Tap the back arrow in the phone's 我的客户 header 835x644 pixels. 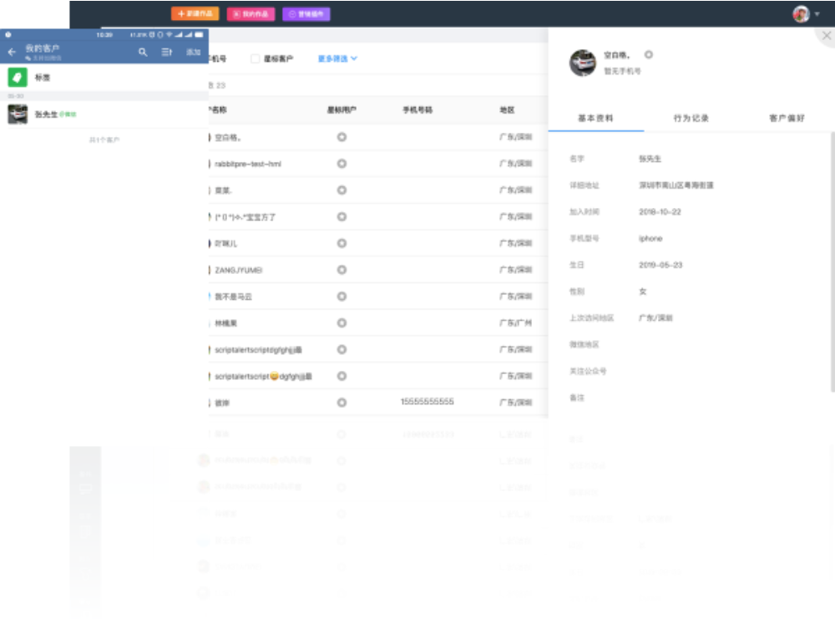point(12,52)
